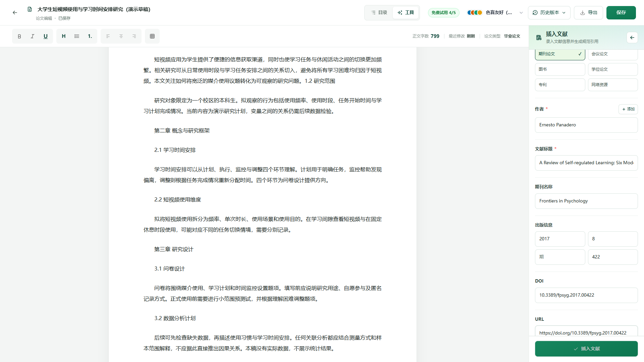
Task: Align text to the right
Action: pyautogui.click(x=134, y=36)
